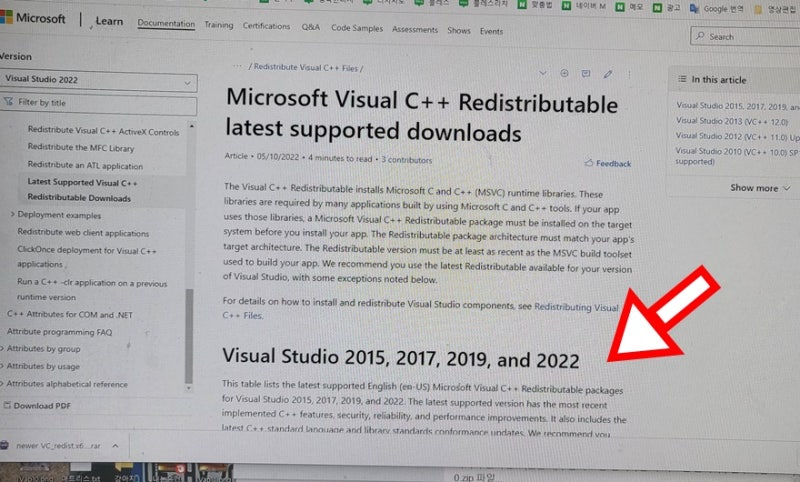Open the Visual Studio 2022 version dropdown
800x482 pixels.
click(98, 81)
